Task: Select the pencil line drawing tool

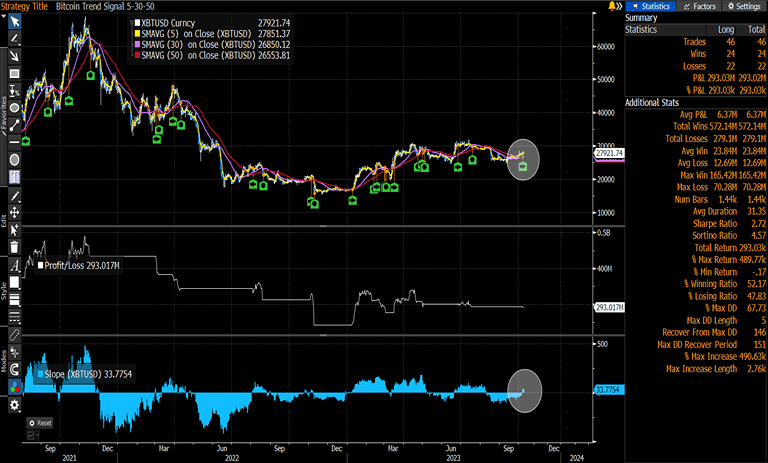Action: (15, 39)
